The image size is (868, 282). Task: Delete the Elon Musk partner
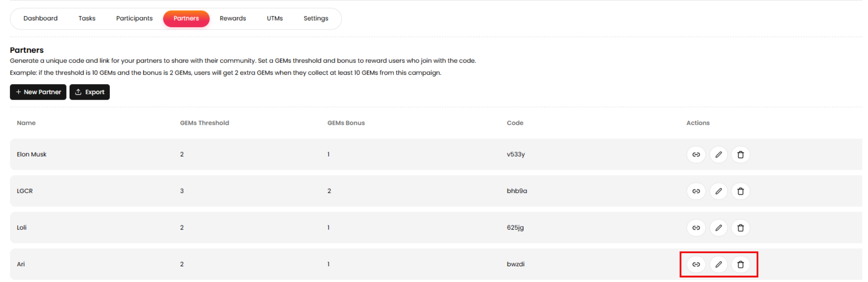[741, 155]
